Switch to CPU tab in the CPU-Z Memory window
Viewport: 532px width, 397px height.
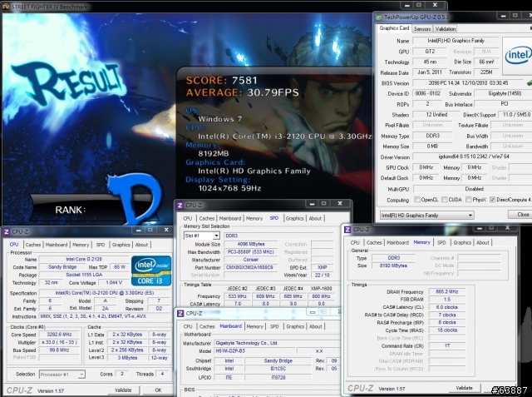355,242
